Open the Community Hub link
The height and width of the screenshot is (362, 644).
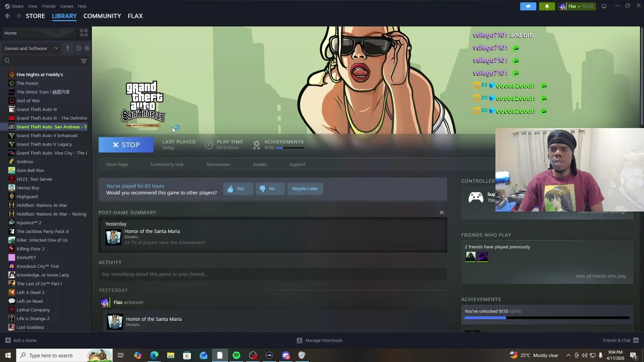point(167,164)
